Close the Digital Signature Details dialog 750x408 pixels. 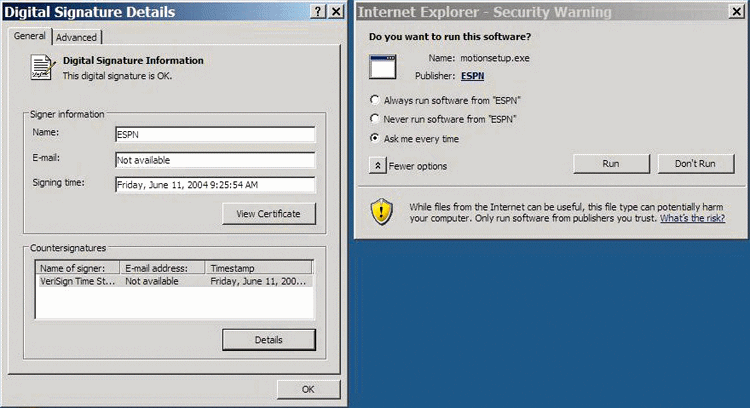(337, 11)
